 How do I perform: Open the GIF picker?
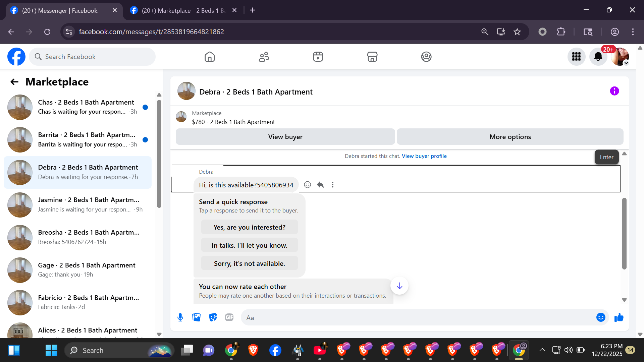point(229,317)
